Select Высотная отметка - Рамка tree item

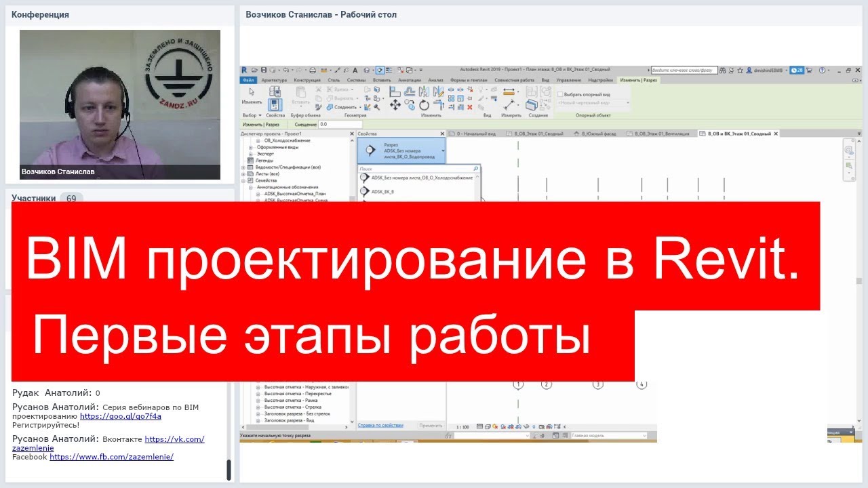(292, 401)
